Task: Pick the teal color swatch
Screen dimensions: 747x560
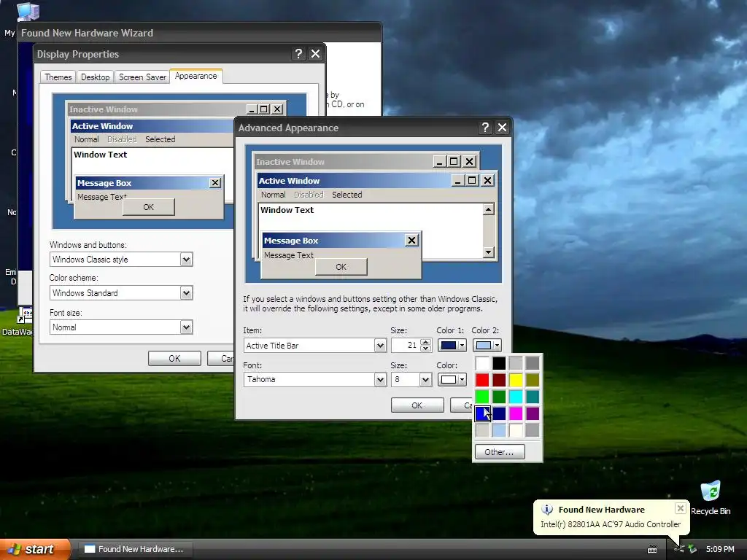Action: 532,397
